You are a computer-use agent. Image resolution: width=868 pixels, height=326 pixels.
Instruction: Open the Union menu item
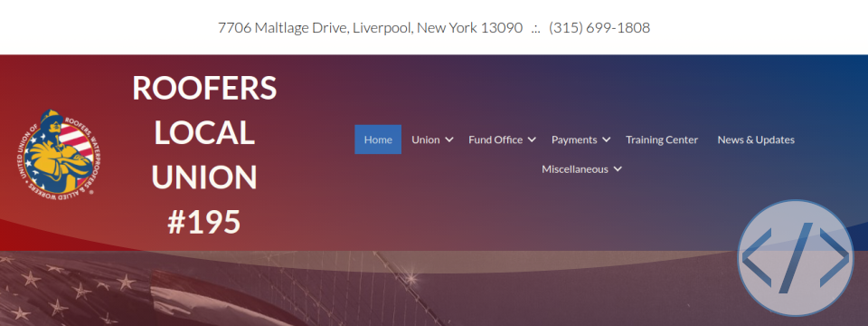426,139
